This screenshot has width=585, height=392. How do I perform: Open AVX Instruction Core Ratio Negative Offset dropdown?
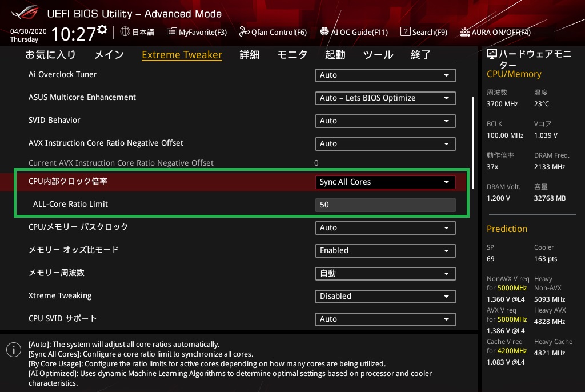click(x=385, y=144)
